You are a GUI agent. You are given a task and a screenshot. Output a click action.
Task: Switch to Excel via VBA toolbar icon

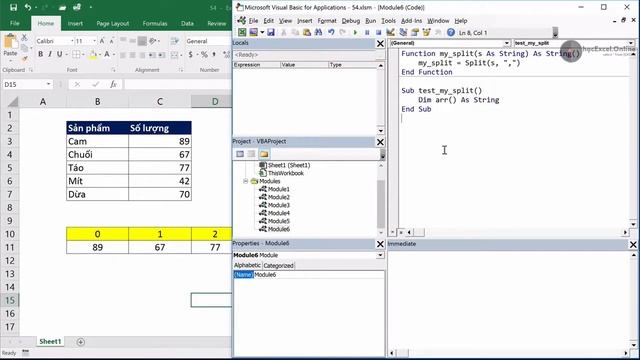click(x=242, y=32)
